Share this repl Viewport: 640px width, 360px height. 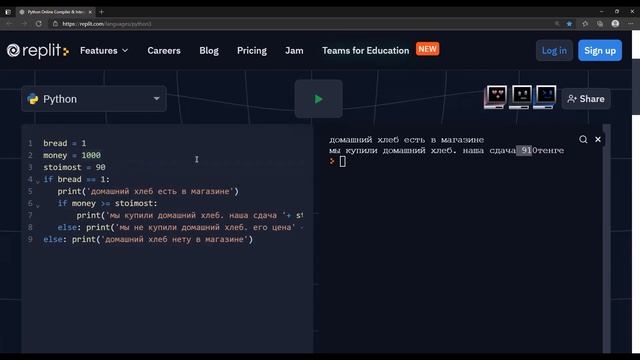click(x=586, y=99)
